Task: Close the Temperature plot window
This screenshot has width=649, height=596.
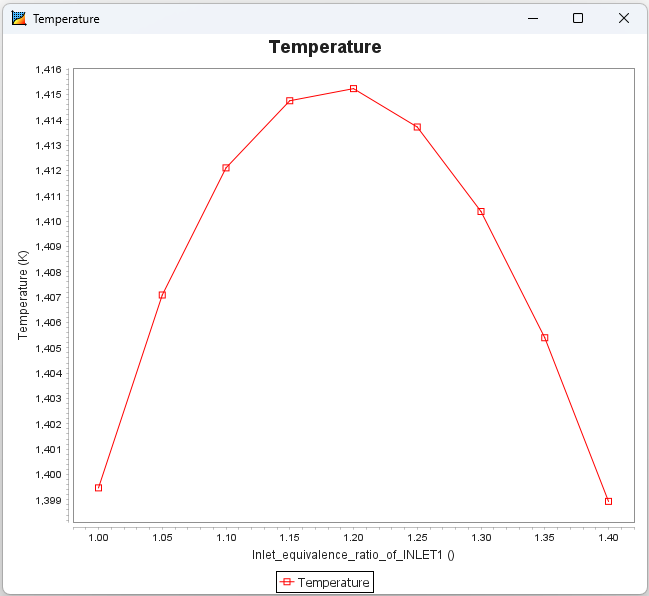Action: (624, 18)
